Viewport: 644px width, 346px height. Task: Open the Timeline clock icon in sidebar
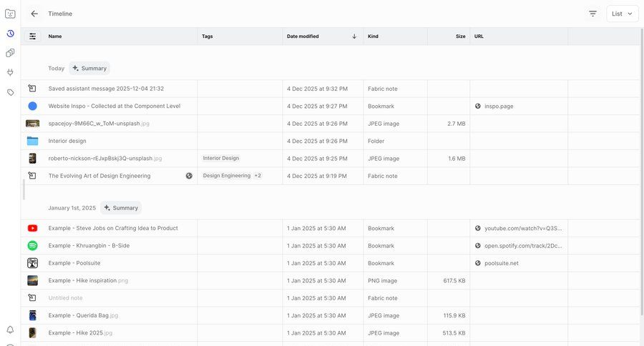click(10, 34)
